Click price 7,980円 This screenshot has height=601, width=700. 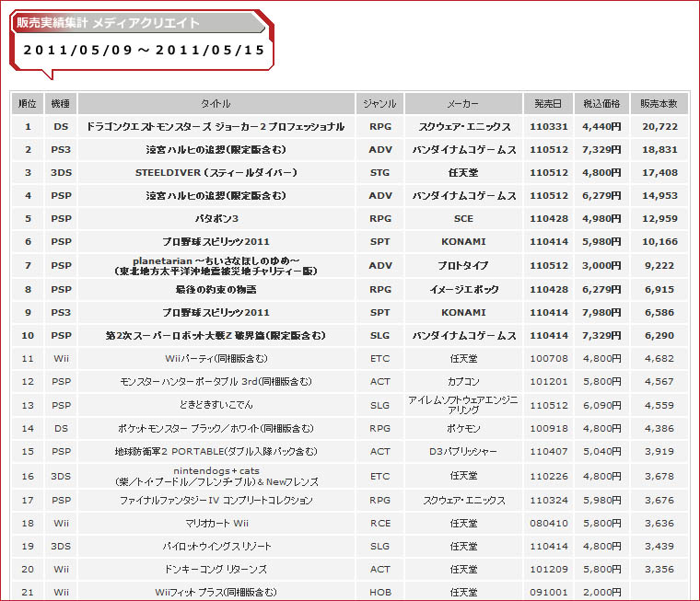(601, 313)
